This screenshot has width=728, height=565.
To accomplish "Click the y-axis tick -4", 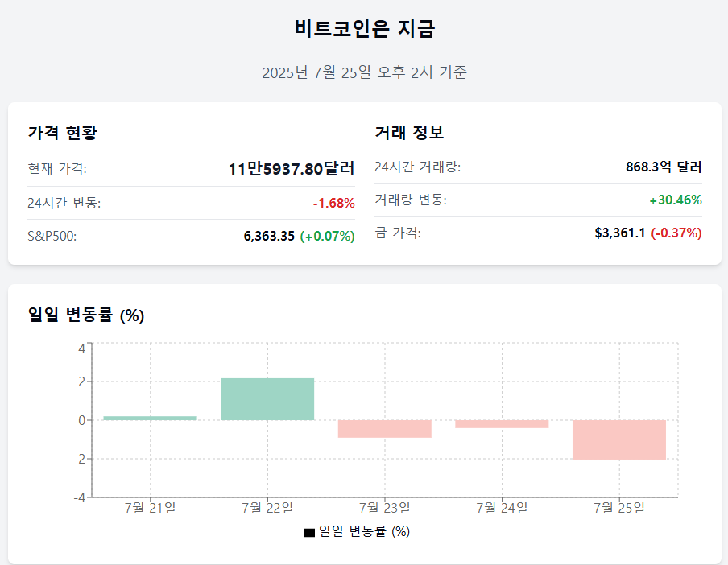I will (80, 497).
